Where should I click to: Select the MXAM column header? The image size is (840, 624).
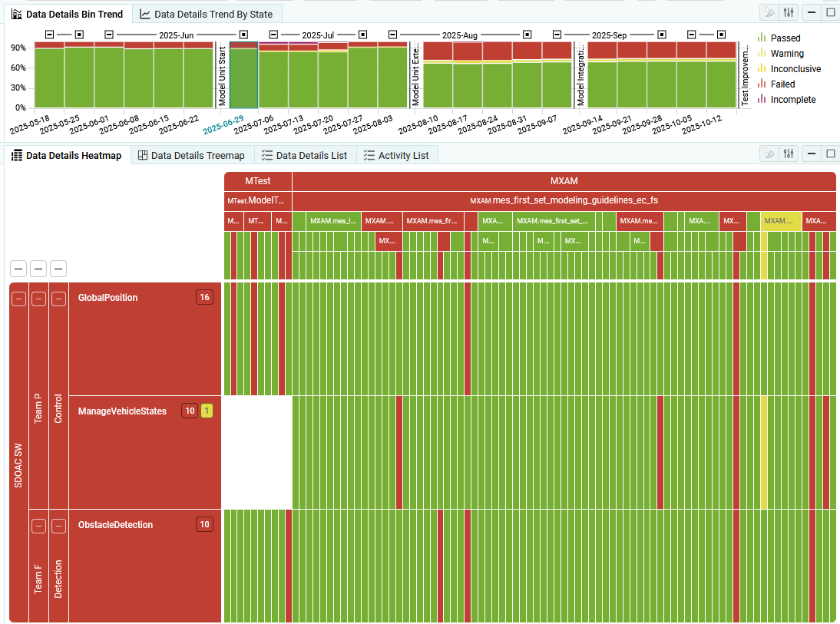click(564, 181)
